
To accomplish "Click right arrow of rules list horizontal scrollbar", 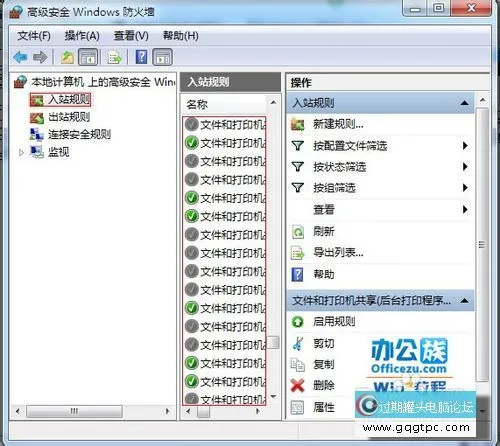I will [258, 411].
